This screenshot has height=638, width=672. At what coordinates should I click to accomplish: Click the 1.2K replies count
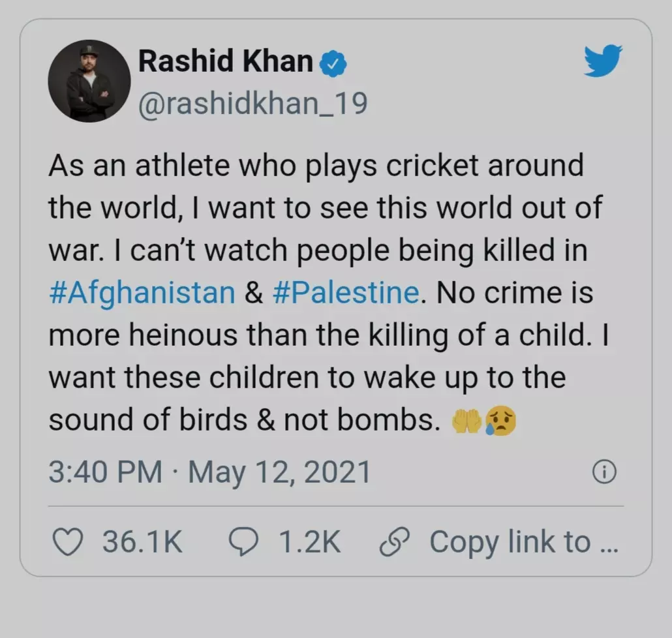[309, 541]
